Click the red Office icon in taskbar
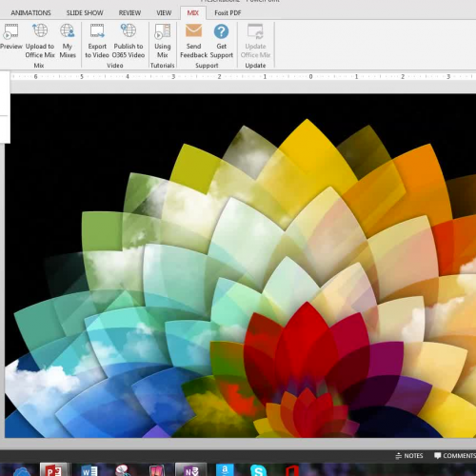 pyautogui.click(x=292, y=471)
